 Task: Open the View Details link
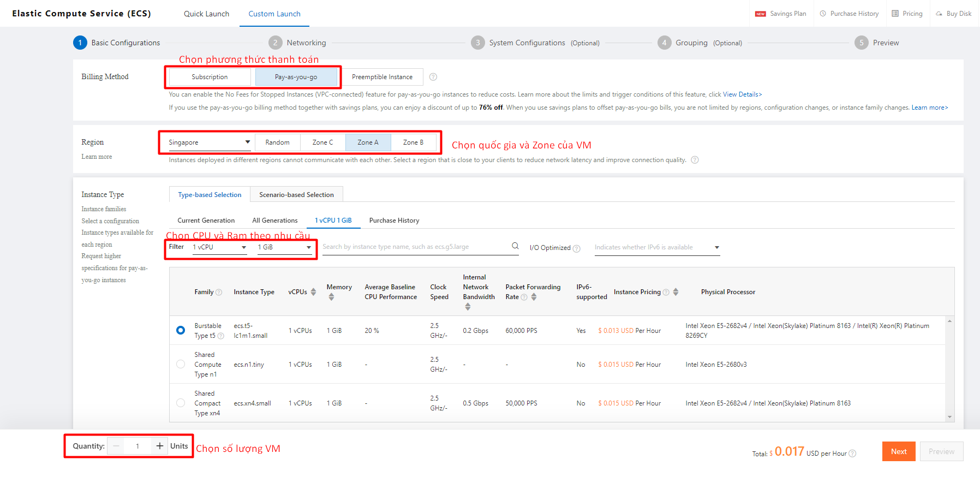742,94
